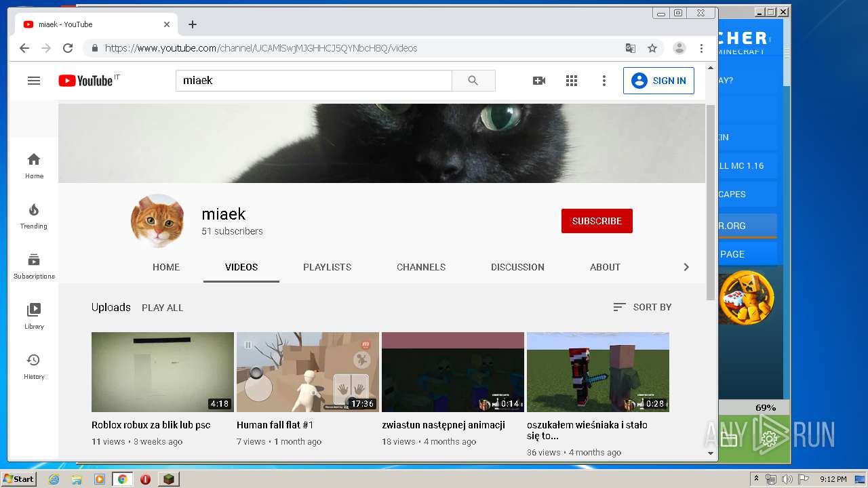
Task: Click the Uploads heading
Action: (111, 307)
